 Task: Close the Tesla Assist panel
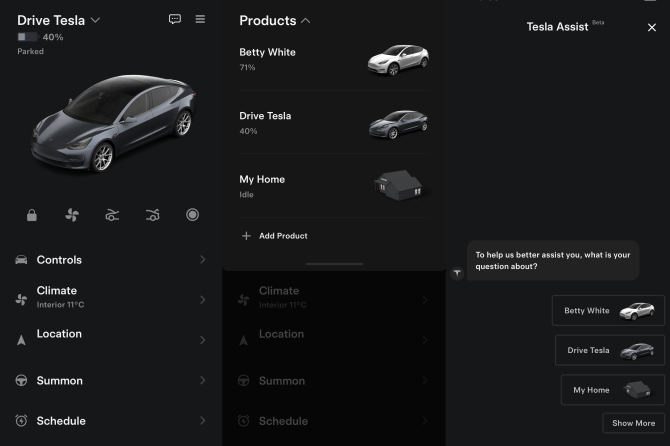[x=652, y=28]
